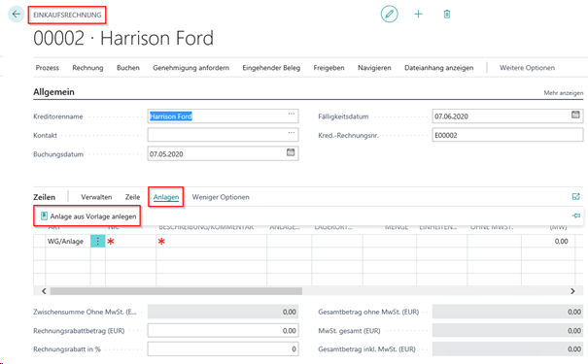Create a new invoice with plus icon

418,15
